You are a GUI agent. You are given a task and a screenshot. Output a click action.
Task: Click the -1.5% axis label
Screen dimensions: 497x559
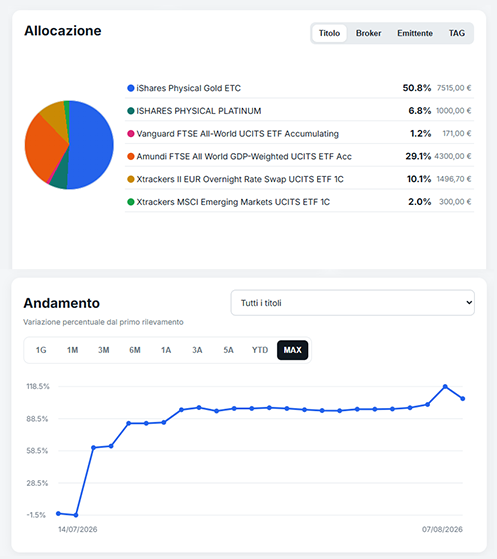36,515
